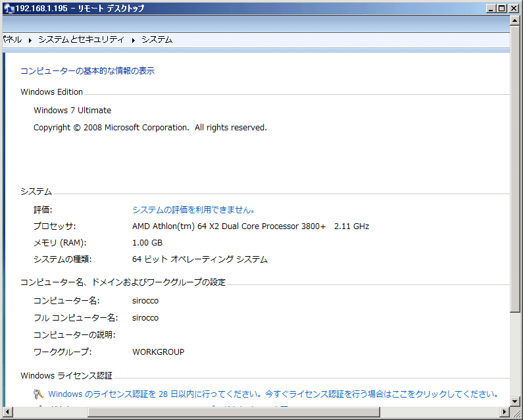Select コンピューターの基本的な情報の表示 heading
This screenshot has width=523, height=420.
(87, 71)
